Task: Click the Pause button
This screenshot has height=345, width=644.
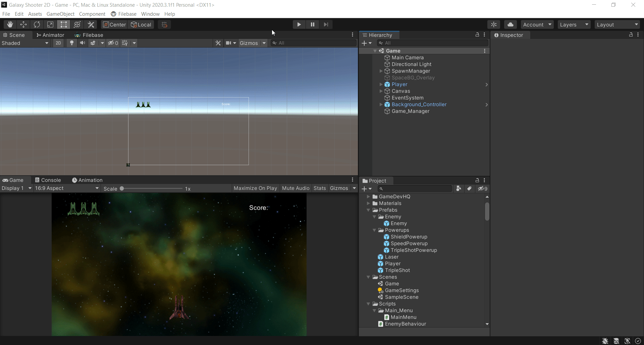Action: (312, 24)
